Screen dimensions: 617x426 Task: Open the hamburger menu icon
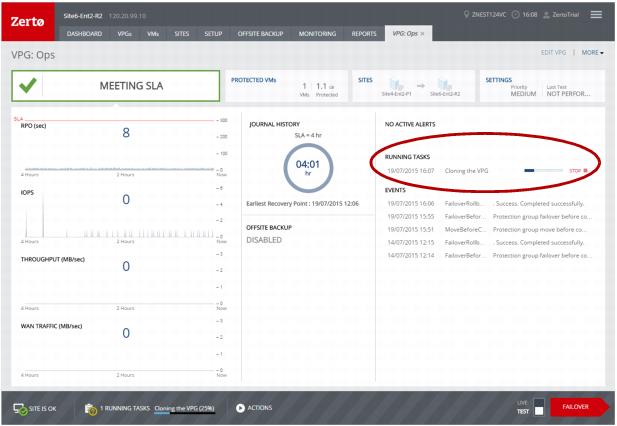tap(596, 15)
